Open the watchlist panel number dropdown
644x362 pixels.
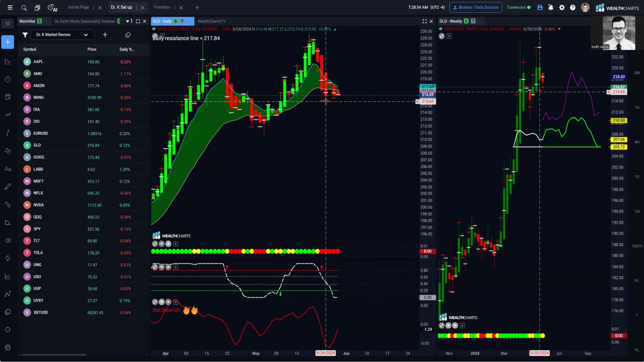(129, 21)
